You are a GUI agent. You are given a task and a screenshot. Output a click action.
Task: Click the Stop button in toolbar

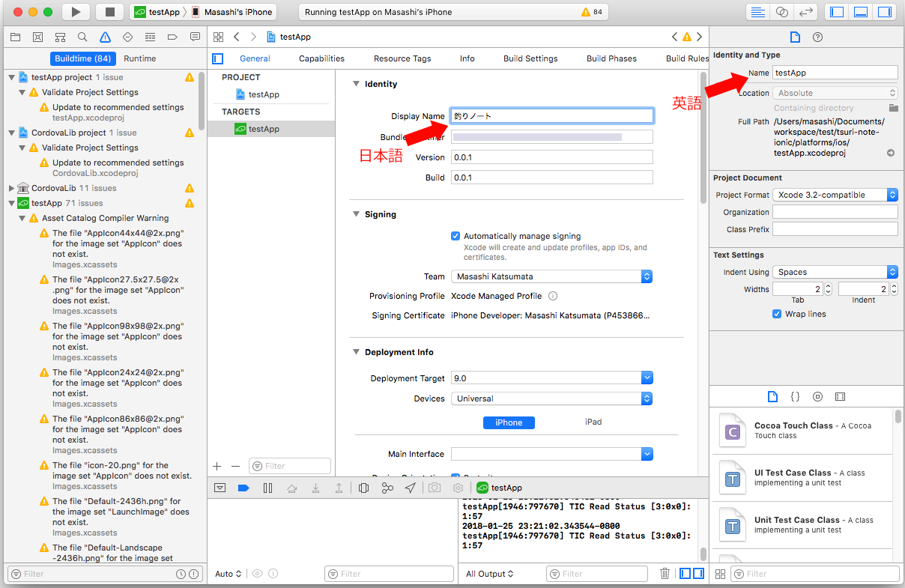[x=109, y=12]
